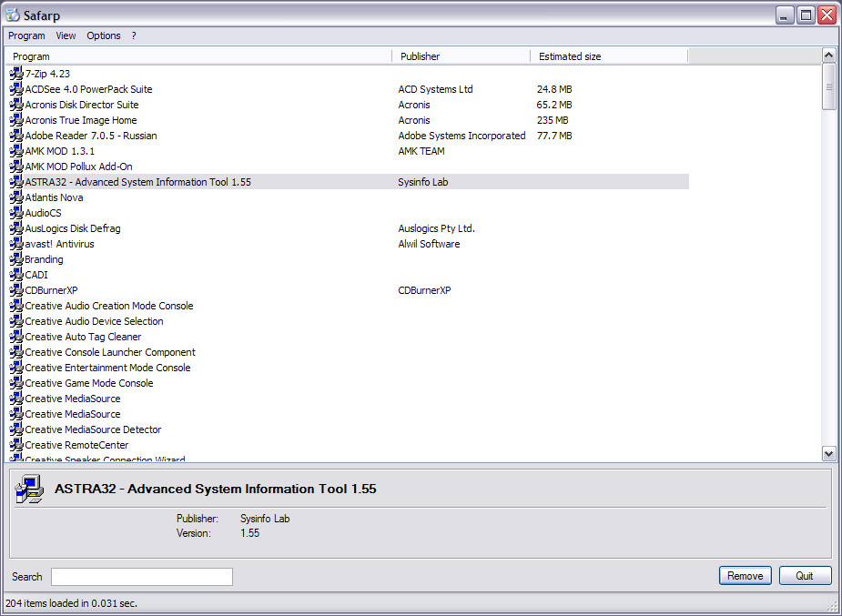The width and height of the screenshot is (842, 616).
Task: Click the vertical scrollbar thumb
Action: point(828,86)
